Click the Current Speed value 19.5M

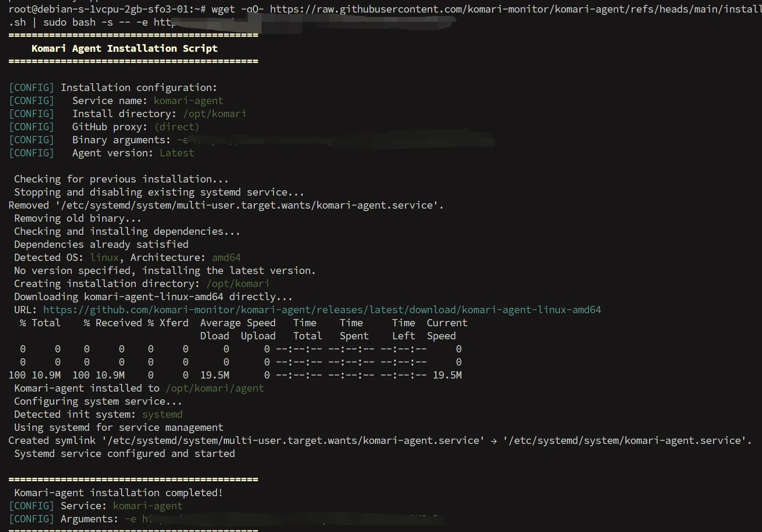click(447, 375)
